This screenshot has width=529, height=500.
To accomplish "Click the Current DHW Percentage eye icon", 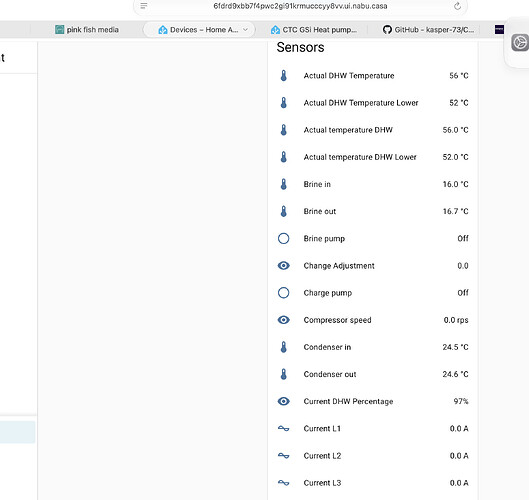I will [x=283, y=401].
